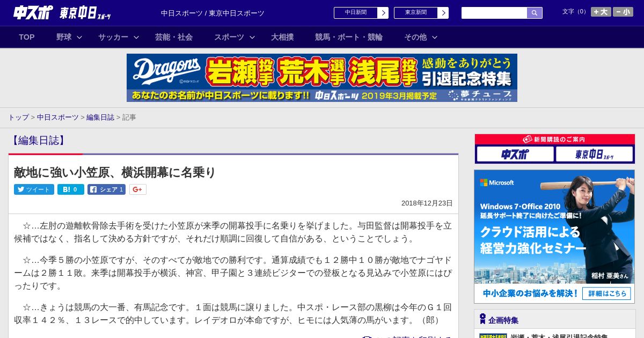The image size is (644, 338).
Task: Follow 編集日誌 breadcrumb link
Action: [x=100, y=117]
